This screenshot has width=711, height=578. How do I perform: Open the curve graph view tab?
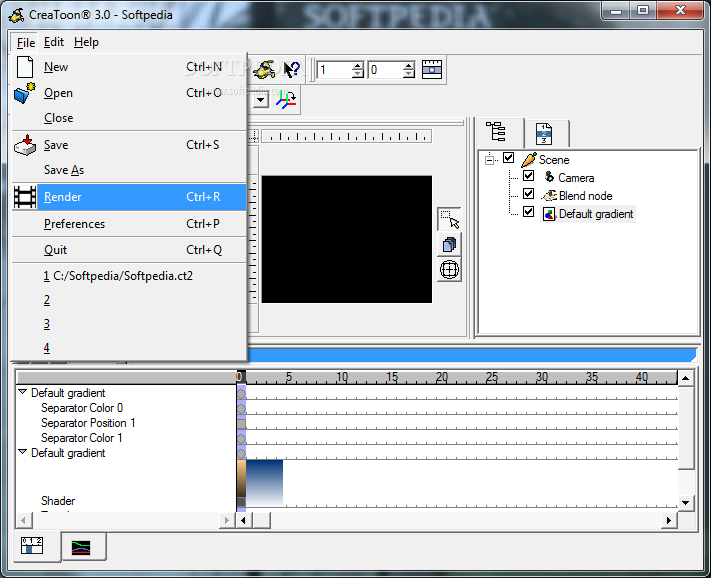click(x=81, y=547)
